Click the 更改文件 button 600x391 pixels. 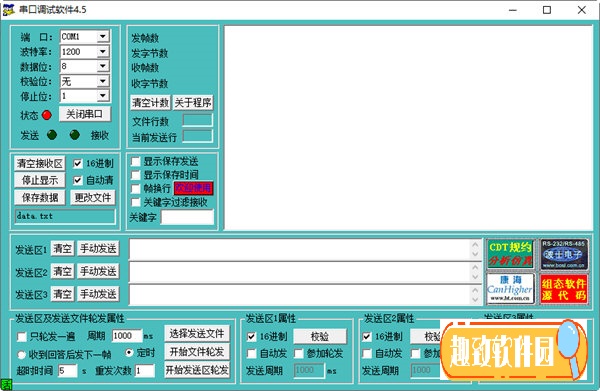(x=93, y=197)
